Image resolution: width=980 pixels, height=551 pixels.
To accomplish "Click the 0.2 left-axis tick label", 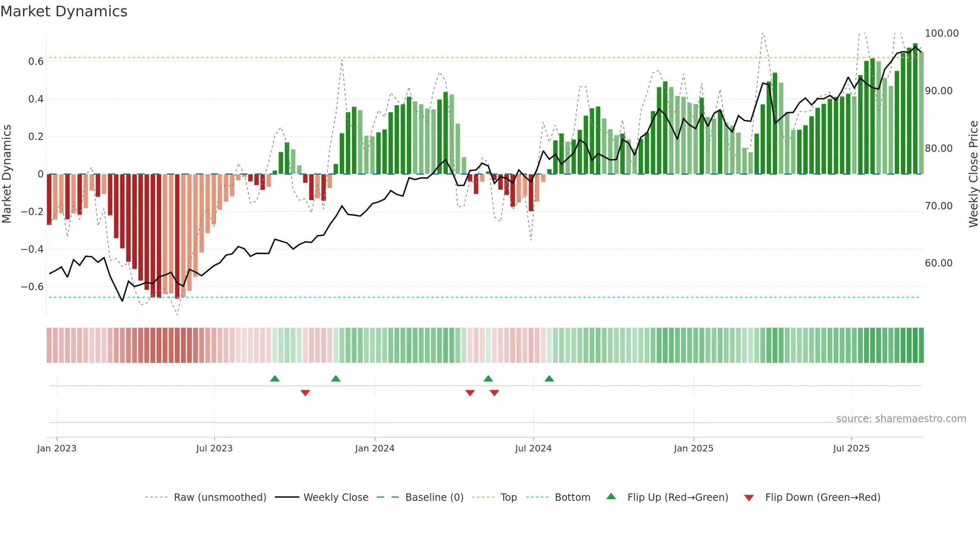I will tap(36, 137).
